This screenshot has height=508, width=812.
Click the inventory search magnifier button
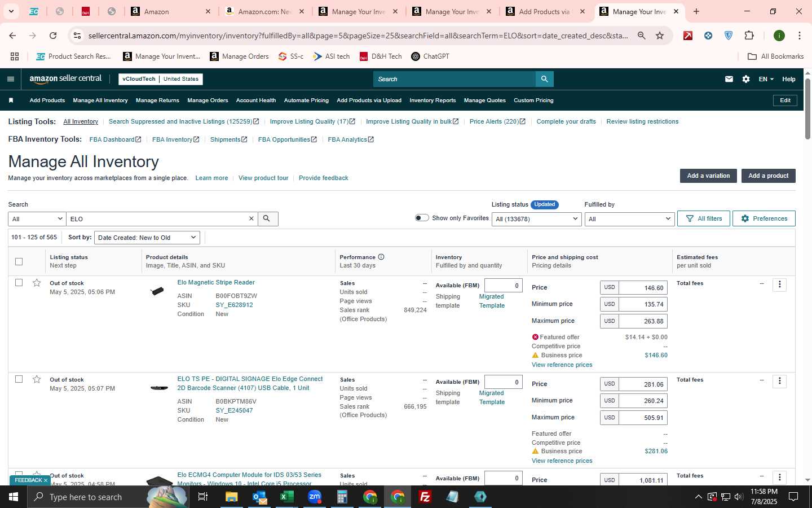click(267, 218)
